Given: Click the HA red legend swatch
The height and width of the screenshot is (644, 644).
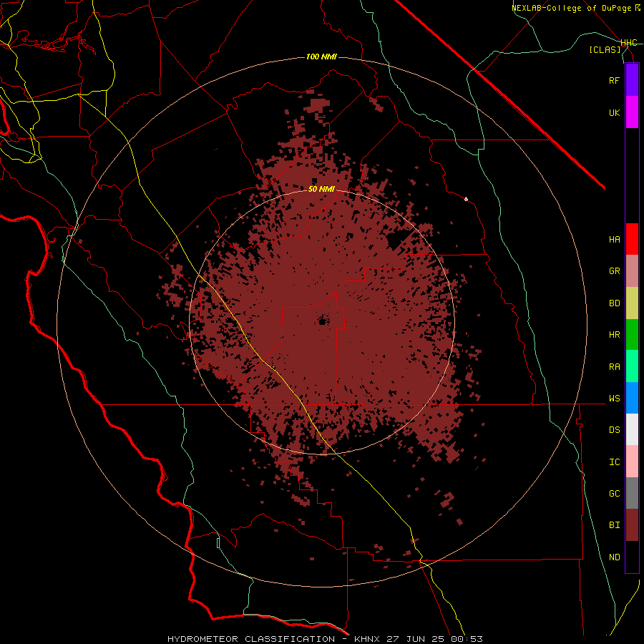Looking at the screenshot, I should click(x=632, y=239).
